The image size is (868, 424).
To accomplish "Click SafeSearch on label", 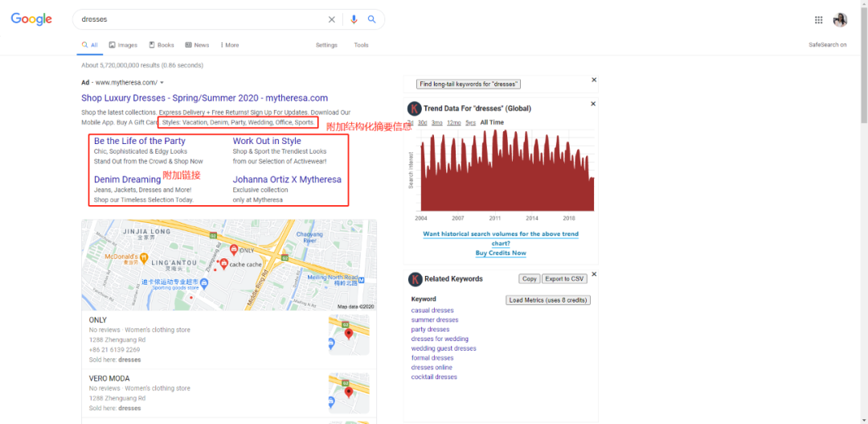I will [828, 45].
